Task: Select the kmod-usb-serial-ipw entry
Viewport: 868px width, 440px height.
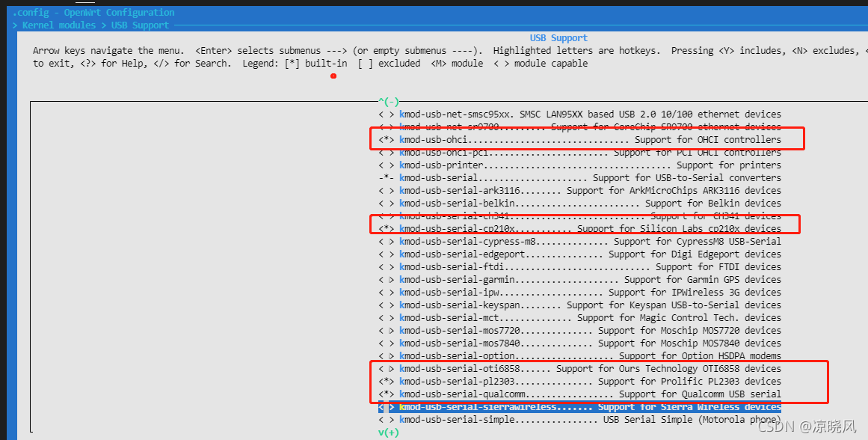Action: click(579, 292)
